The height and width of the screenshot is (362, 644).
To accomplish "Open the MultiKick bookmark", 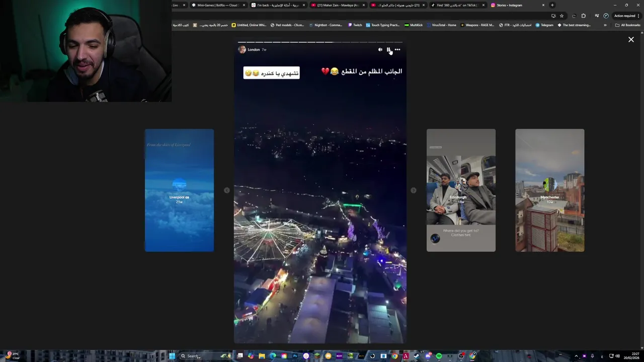I will pos(414,25).
